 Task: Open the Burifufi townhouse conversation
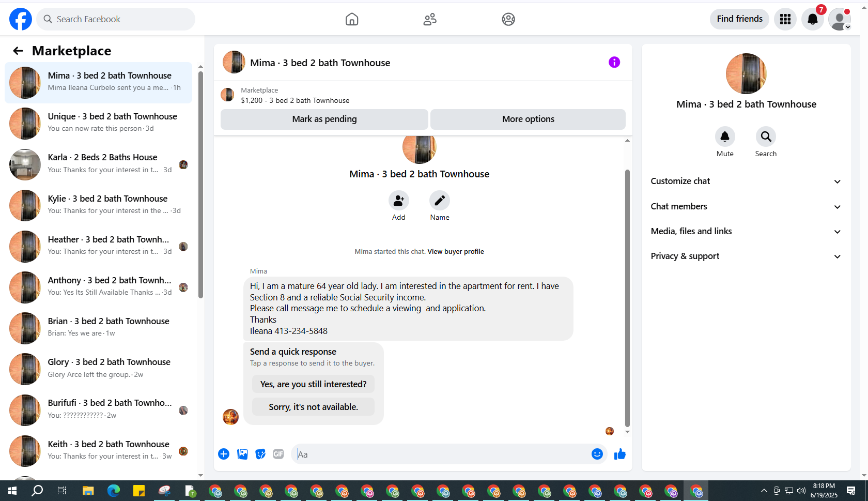[98, 410]
